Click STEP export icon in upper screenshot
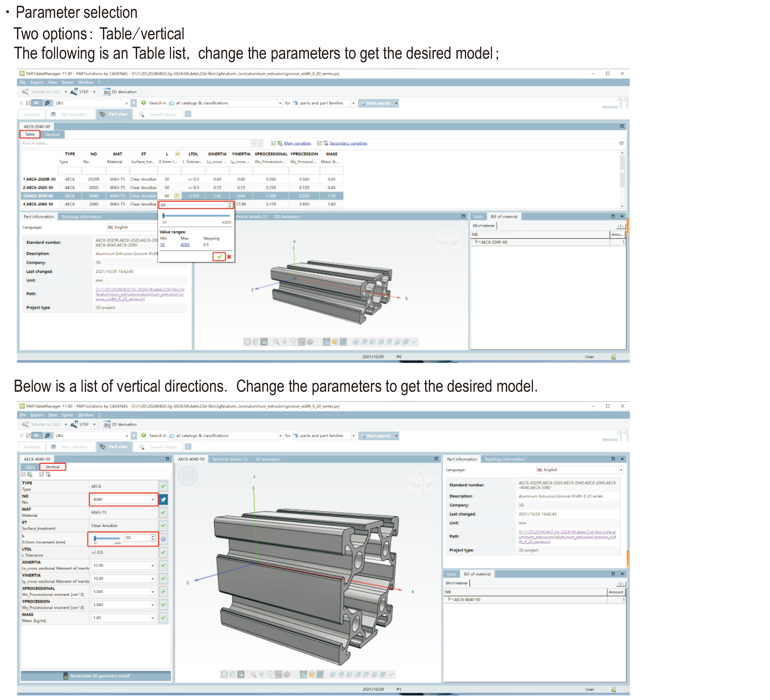 pos(74,92)
